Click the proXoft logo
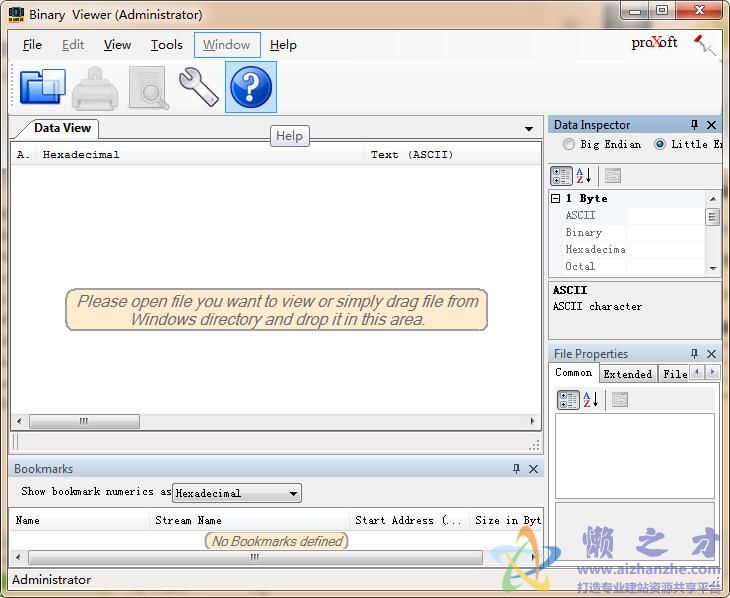The width and height of the screenshot is (730, 598). click(654, 43)
